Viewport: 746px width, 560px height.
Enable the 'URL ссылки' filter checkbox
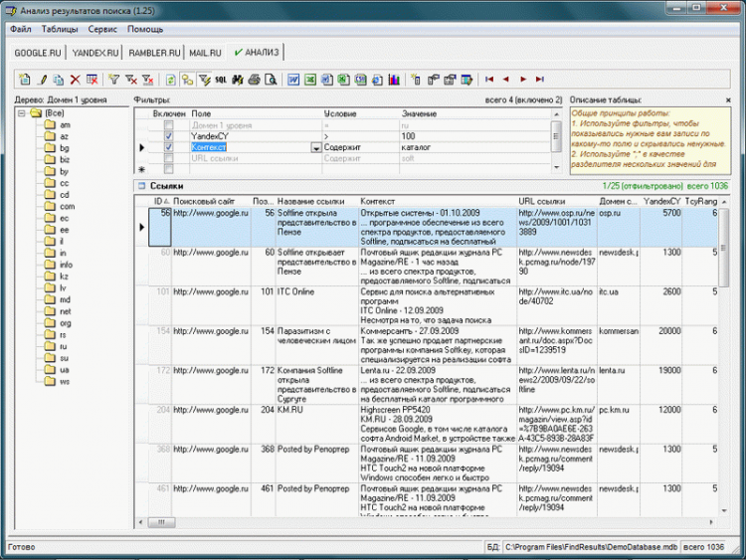[168, 157]
